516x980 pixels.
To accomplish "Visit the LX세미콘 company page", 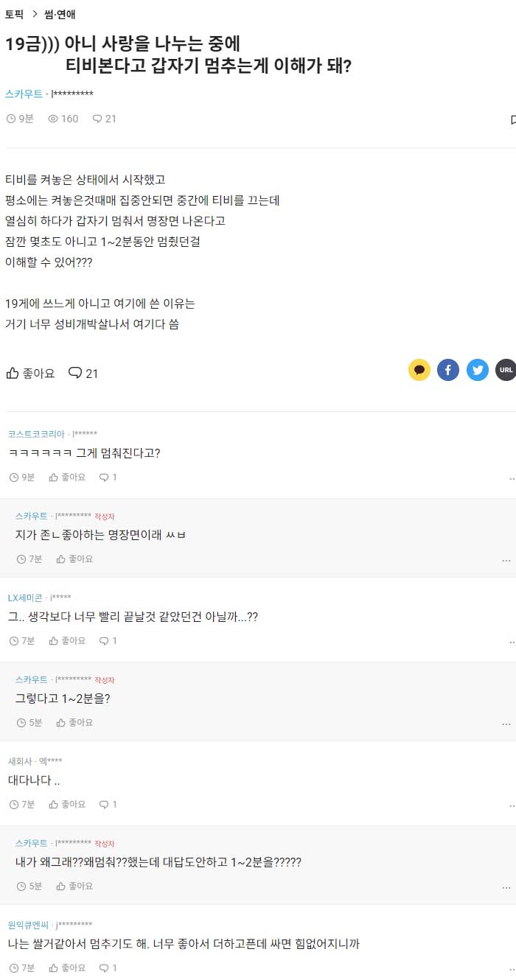I will pos(26,597).
